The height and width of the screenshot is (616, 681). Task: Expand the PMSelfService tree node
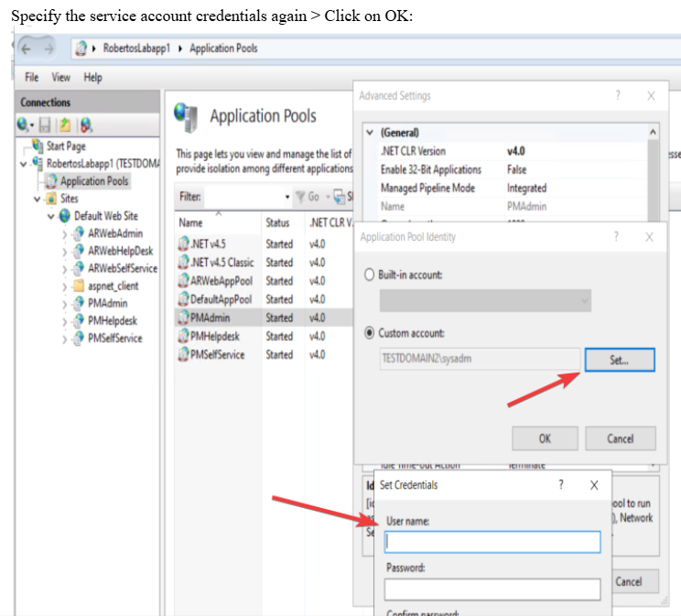coord(64,339)
